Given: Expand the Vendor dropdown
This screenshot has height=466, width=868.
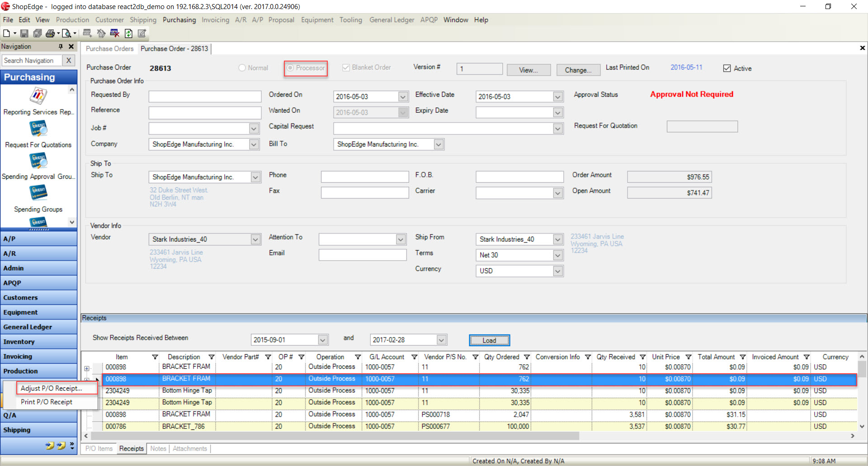Looking at the screenshot, I should coord(255,239).
